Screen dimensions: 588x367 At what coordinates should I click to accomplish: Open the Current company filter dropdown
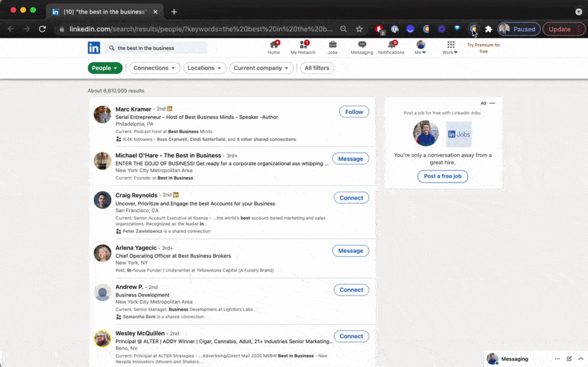[x=261, y=68]
